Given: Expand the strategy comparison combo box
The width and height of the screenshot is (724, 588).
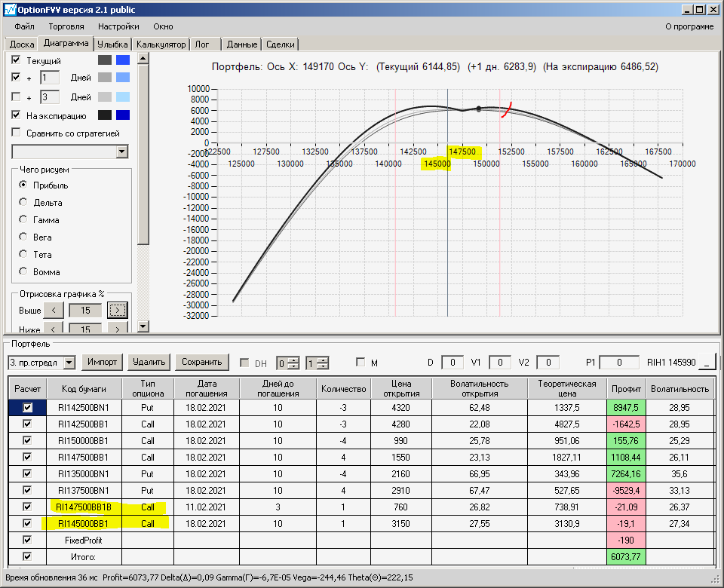Looking at the screenshot, I should (122, 152).
